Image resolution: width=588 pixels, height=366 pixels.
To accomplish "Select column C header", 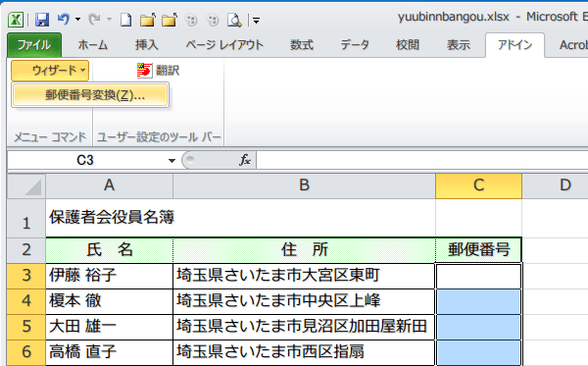I will pos(478,185).
